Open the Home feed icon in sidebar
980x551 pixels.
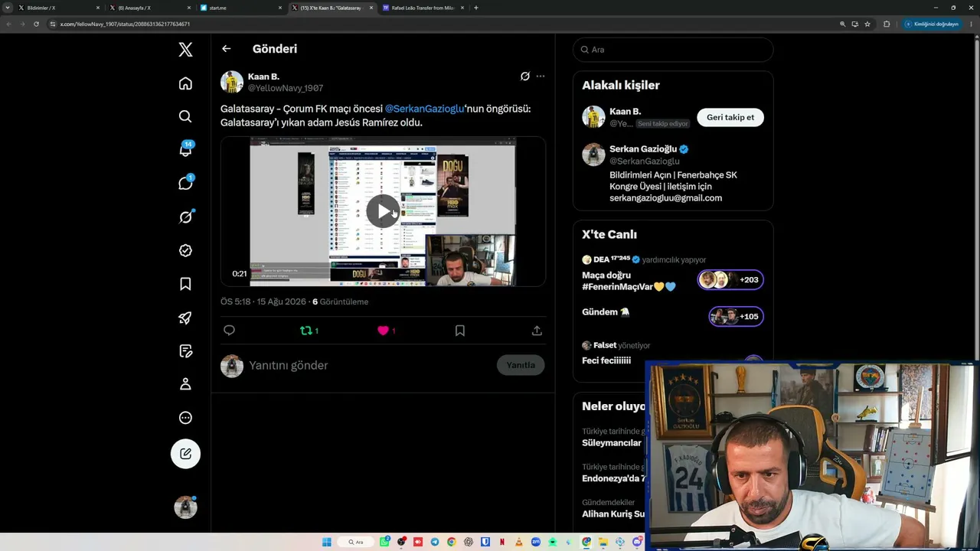coord(185,83)
